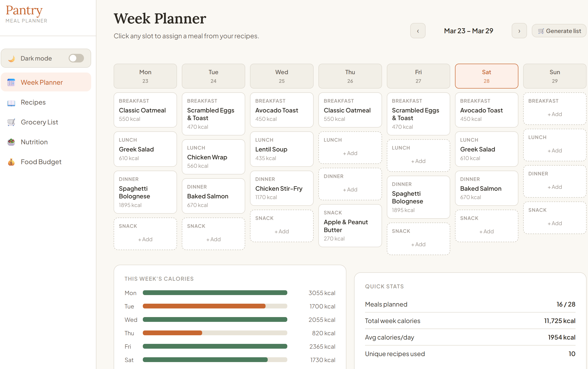The height and width of the screenshot is (369, 588).
Task: Add a snack for Sunday
Action: click(555, 217)
